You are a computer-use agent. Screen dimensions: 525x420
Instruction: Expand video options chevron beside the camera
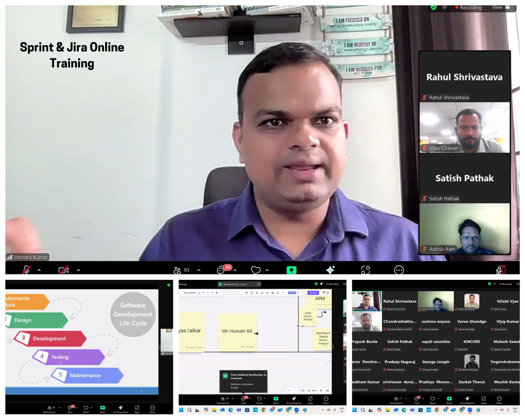click(x=78, y=270)
